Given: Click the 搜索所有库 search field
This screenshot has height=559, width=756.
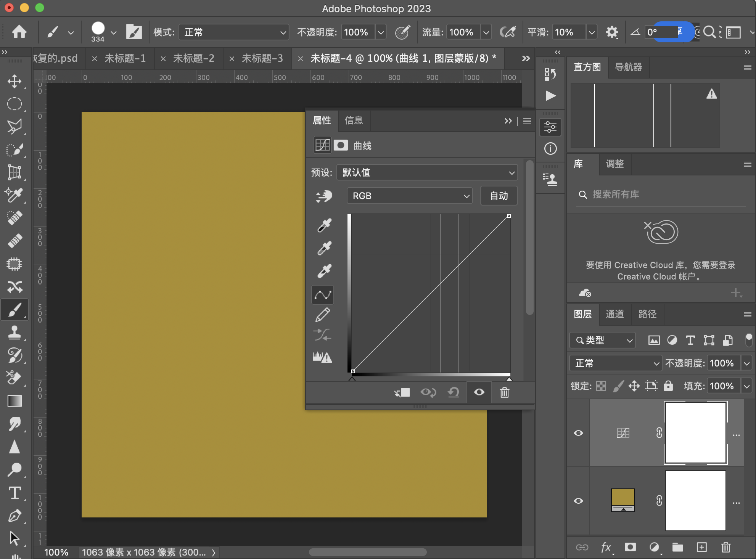Looking at the screenshot, I should (x=661, y=195).
